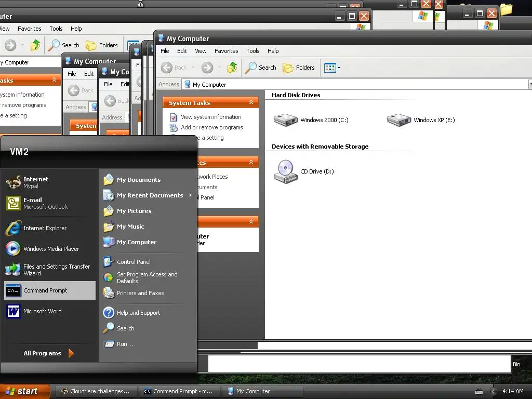
Task: Open Favorites menu in front My Computer window
Action: (x=227, y=51)
